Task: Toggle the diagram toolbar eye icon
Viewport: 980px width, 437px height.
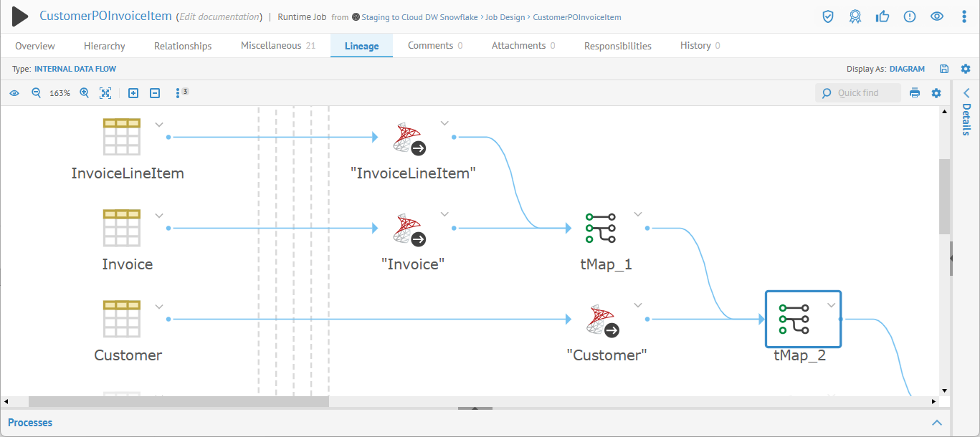Action: click(14, 93)
